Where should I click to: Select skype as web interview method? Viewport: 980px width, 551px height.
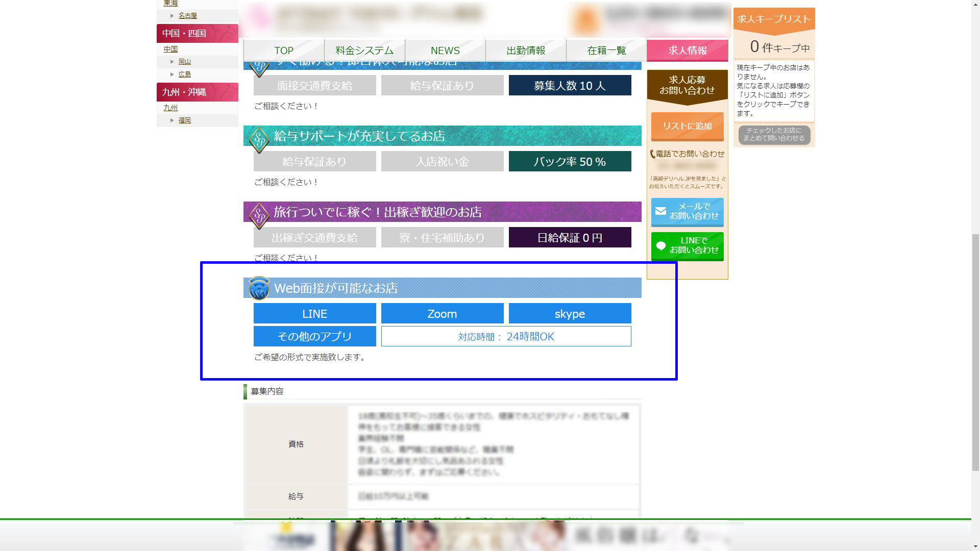coord(570,313)
